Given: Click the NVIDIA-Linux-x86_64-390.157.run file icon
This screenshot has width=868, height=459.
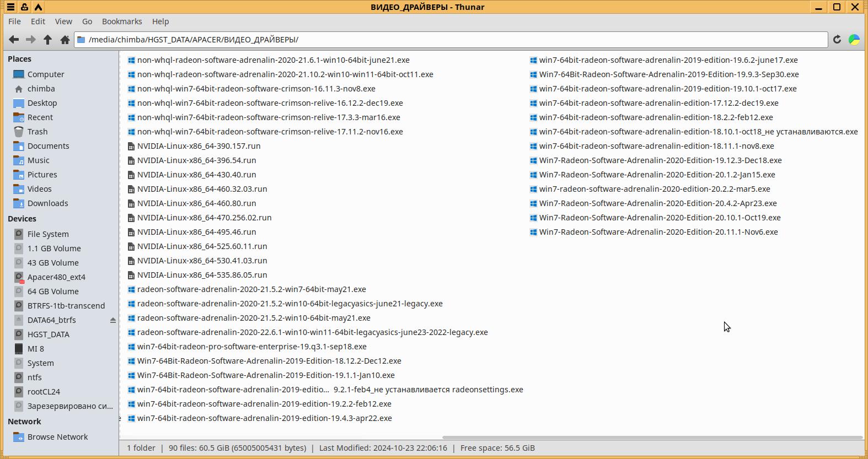Looking at the screenshot, I should coord(131,147).
